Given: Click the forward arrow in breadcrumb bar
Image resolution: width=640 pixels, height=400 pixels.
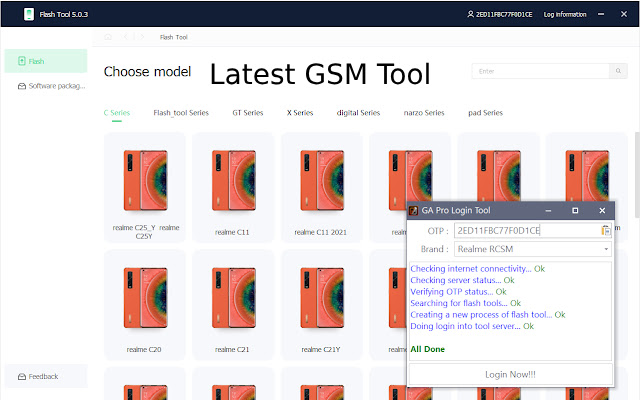Looking at the screenshot, I should pyautogui.click(x=142, y=37).
